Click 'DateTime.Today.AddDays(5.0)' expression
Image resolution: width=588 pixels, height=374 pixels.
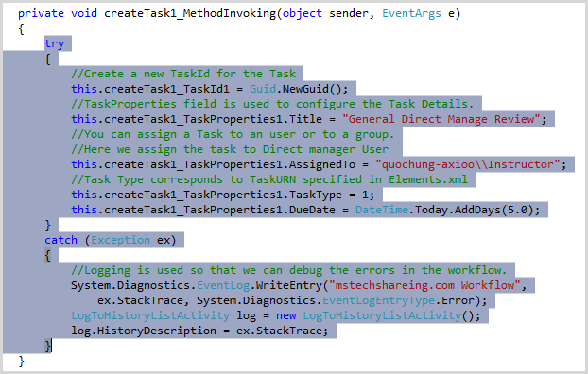[x=444, y=210]
